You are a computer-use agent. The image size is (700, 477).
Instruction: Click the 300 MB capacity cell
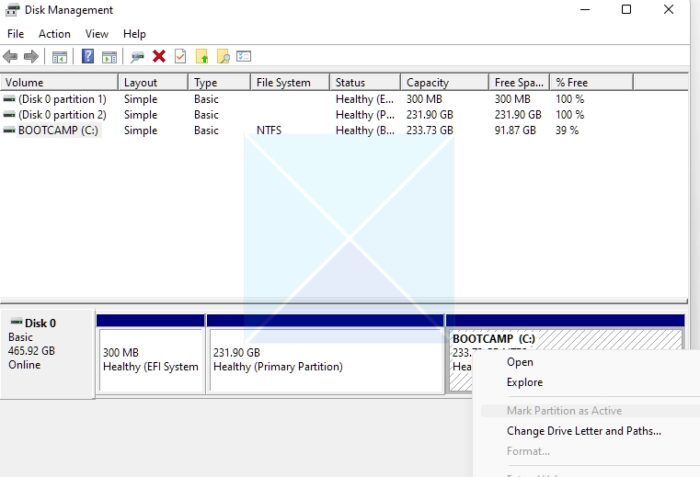424,99
